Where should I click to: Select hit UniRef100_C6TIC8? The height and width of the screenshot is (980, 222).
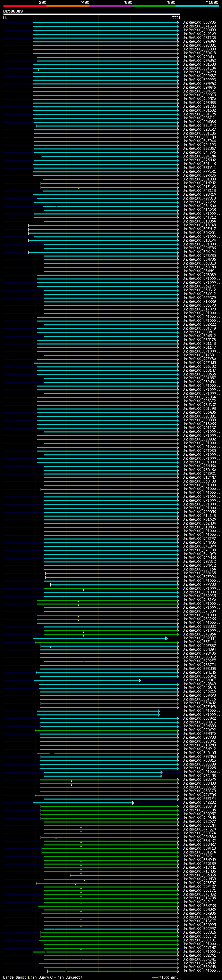[x=199, y=38]
